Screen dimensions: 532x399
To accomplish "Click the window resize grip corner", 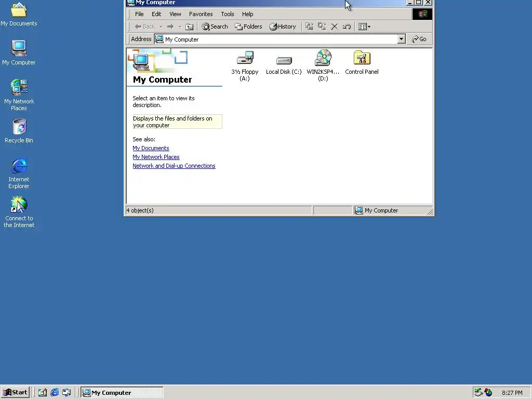I will (430, 212).
